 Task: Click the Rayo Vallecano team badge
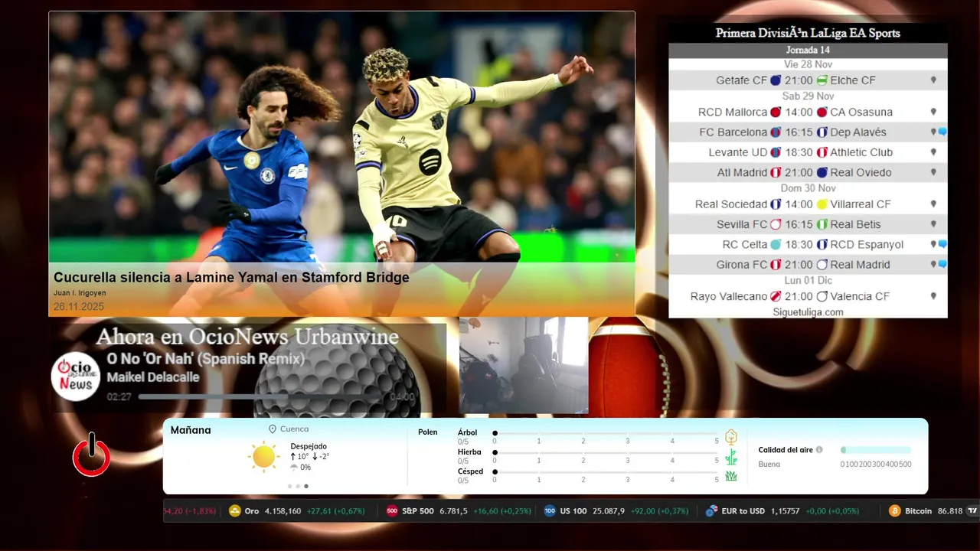tap(776, 296)
